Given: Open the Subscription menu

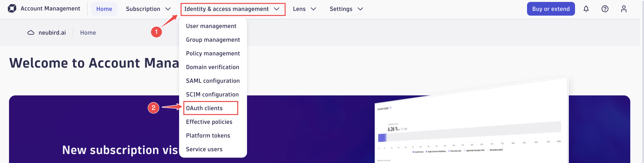Looking at the screenshot, I should [x=148, y=9].
